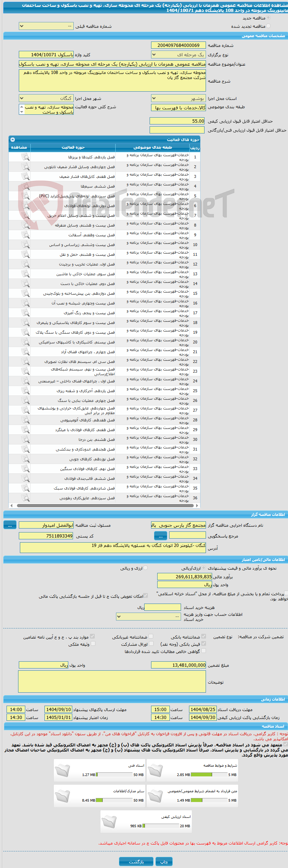288x868 pixels.
Task: Open view icon for row 26
Action: pyautogui.click(x=25, y=400)
